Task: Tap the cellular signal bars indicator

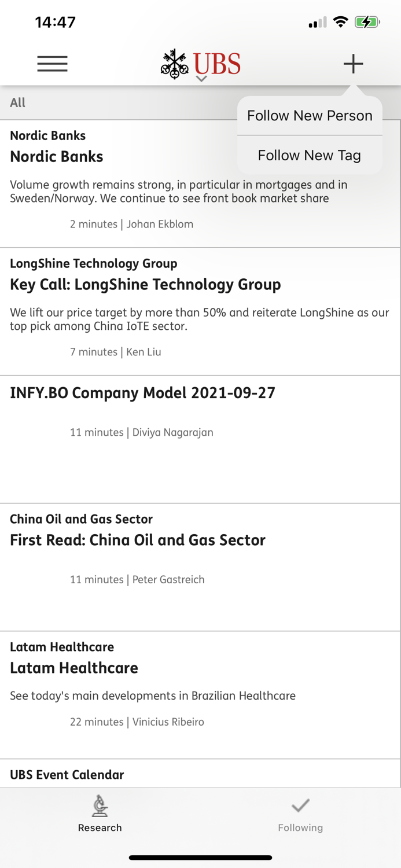Action: 317,22
